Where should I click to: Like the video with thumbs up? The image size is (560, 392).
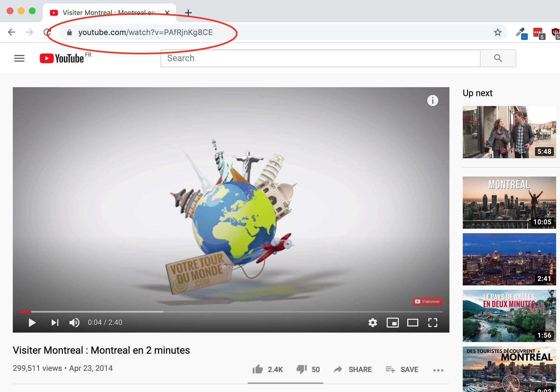258,369
